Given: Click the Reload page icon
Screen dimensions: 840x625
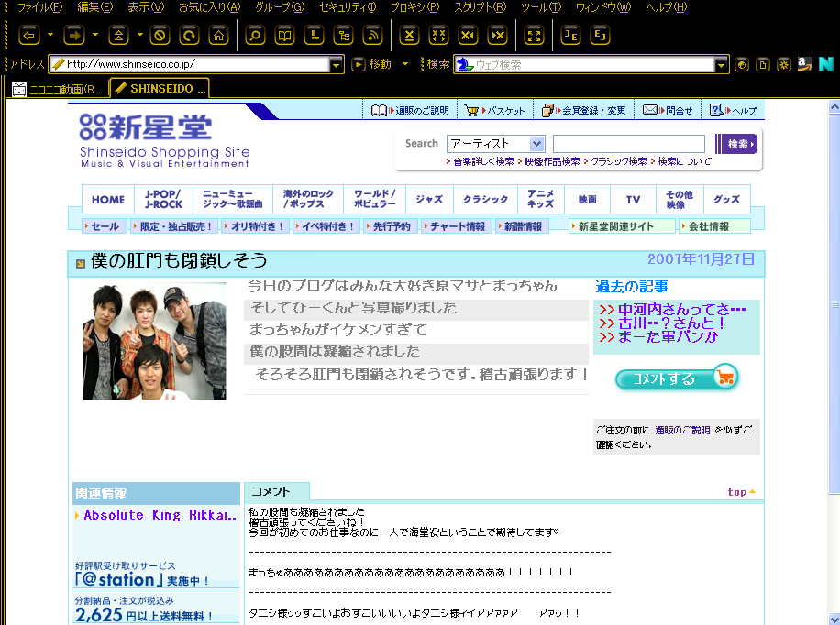Looking at the screenshot, I should click(x=189, y=36).
